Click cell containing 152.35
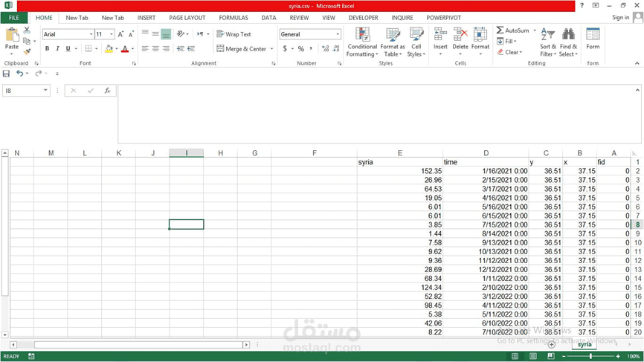This screenshot has height=362, width=644. click(x=399, y=171)
